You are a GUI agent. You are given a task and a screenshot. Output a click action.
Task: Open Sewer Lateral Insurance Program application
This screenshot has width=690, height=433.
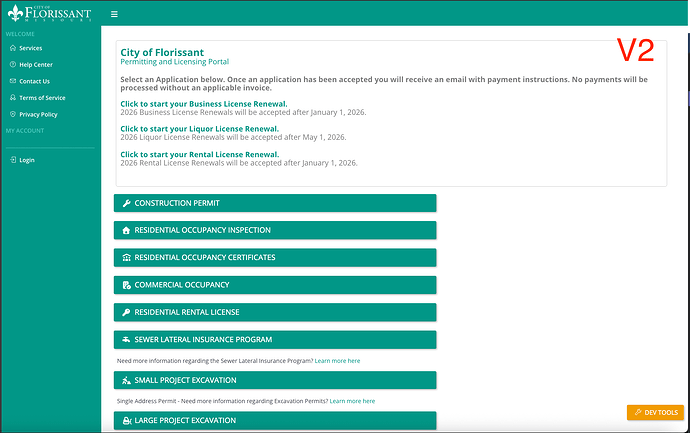coord(275,340)
